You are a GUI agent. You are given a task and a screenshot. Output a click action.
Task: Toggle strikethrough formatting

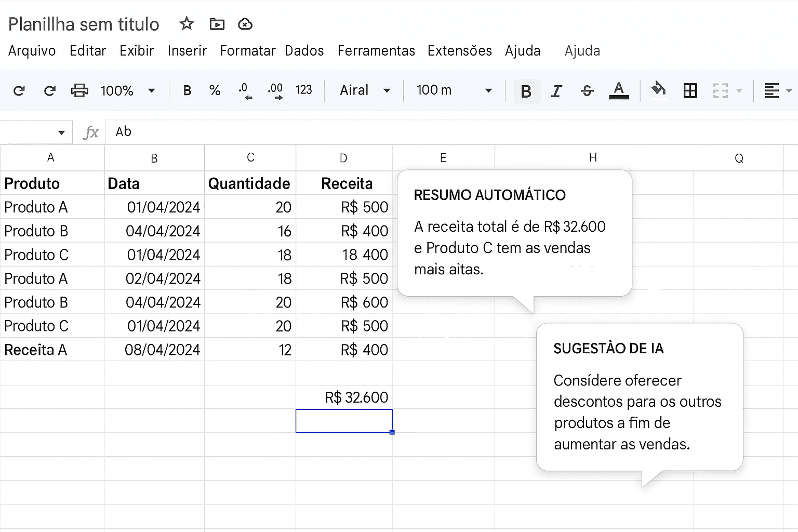[x=587, y=90]
